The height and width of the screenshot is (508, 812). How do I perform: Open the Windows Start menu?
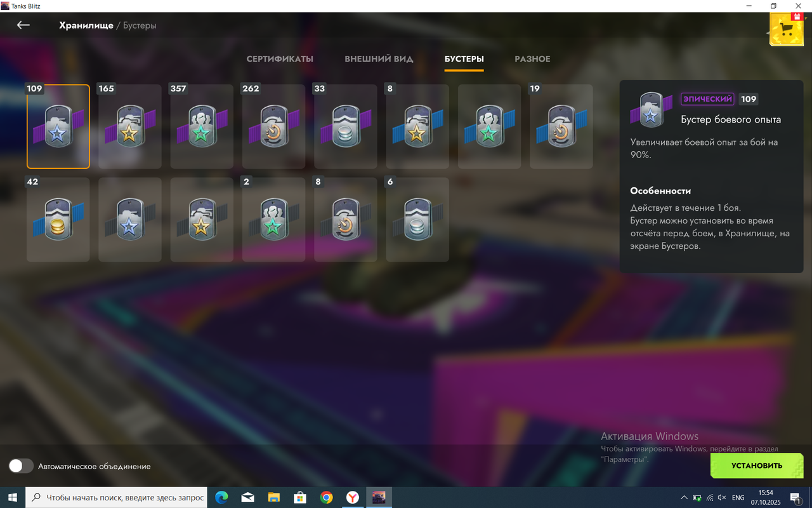point(12,498)
